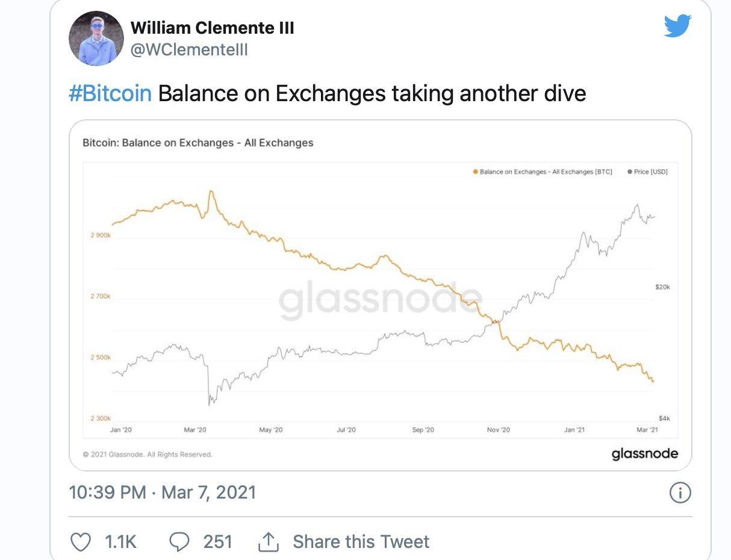Click the 251 replies count
This screenshot has width=731, height=560.
coord(218,541)
